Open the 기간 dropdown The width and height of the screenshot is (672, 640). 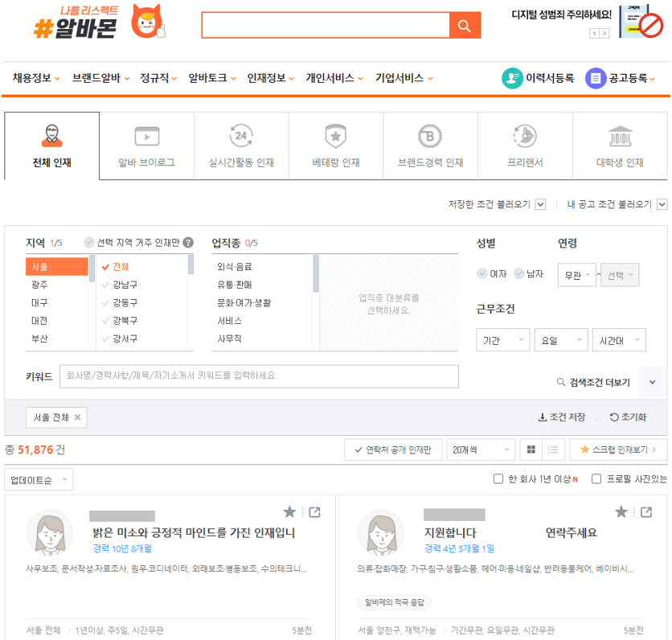click(x=503, y=340)
